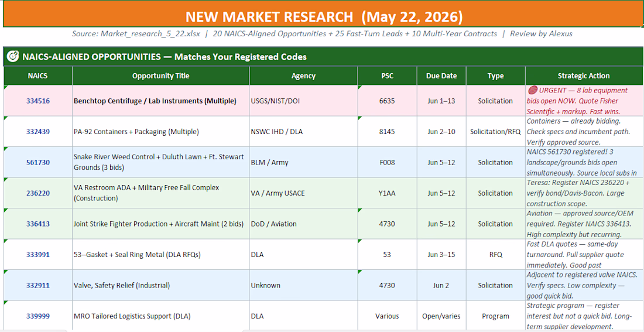Select PSC cell Y1AA
Screen dimensions: 644x332
click(388, 193)
